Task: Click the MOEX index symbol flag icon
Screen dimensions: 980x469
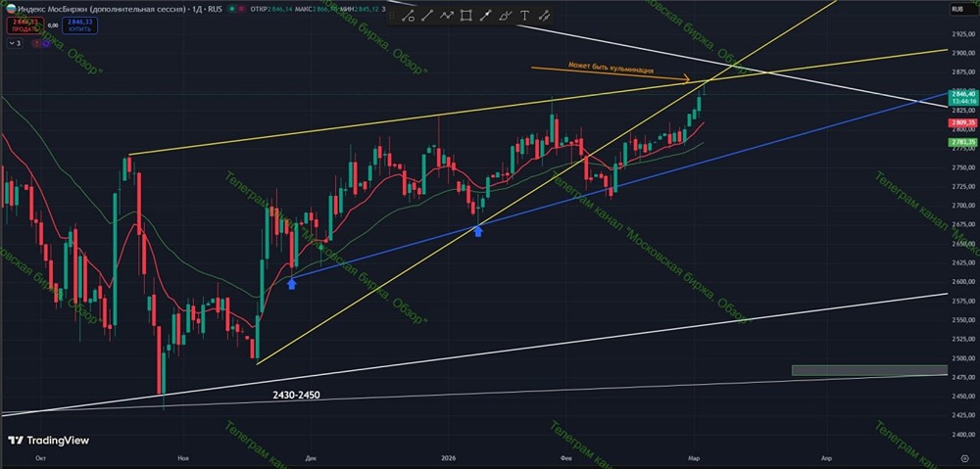Action: tap(10, 10)
